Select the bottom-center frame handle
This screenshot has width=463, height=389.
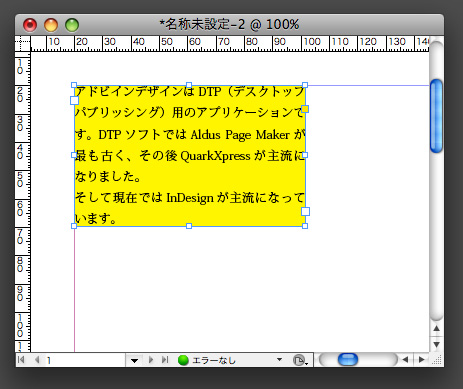(x=189, y=226)
